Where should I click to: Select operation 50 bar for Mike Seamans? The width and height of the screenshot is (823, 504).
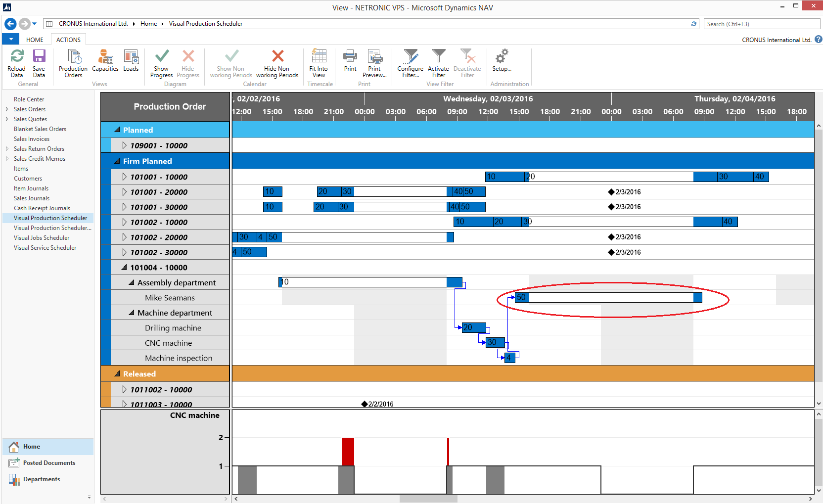click(x=608, y=297)
